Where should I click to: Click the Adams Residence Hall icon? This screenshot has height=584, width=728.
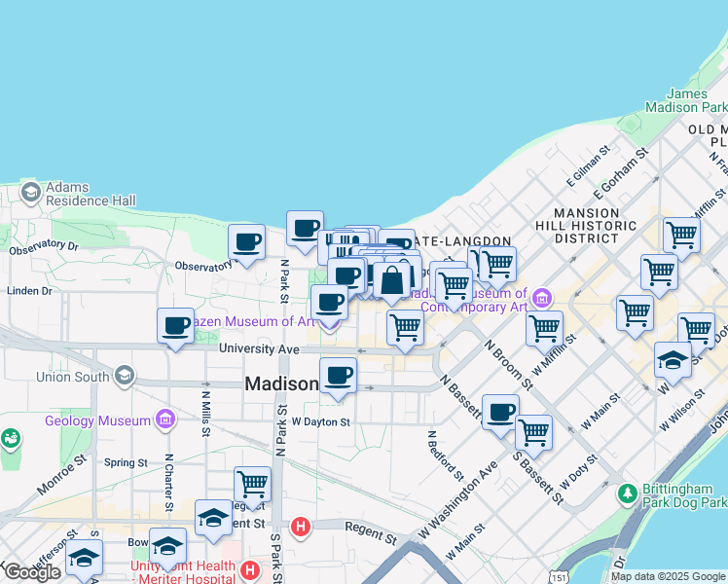click(29, 192)
